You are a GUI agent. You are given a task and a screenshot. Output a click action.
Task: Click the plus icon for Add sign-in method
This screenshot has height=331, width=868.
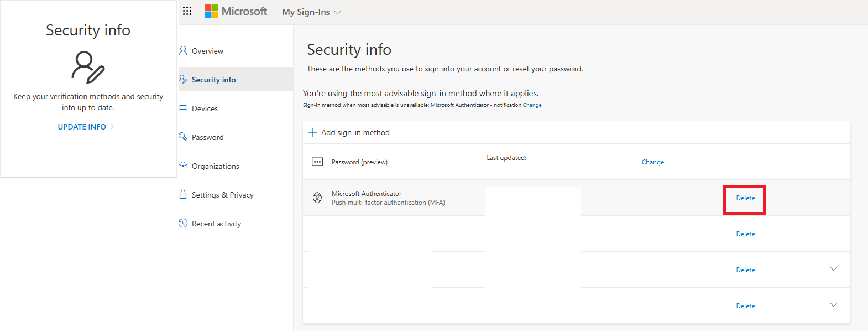coord(312,132)
